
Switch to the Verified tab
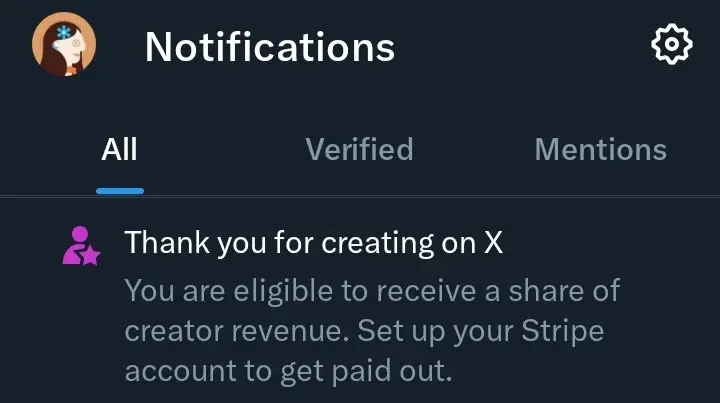click(x=360, y=149)
